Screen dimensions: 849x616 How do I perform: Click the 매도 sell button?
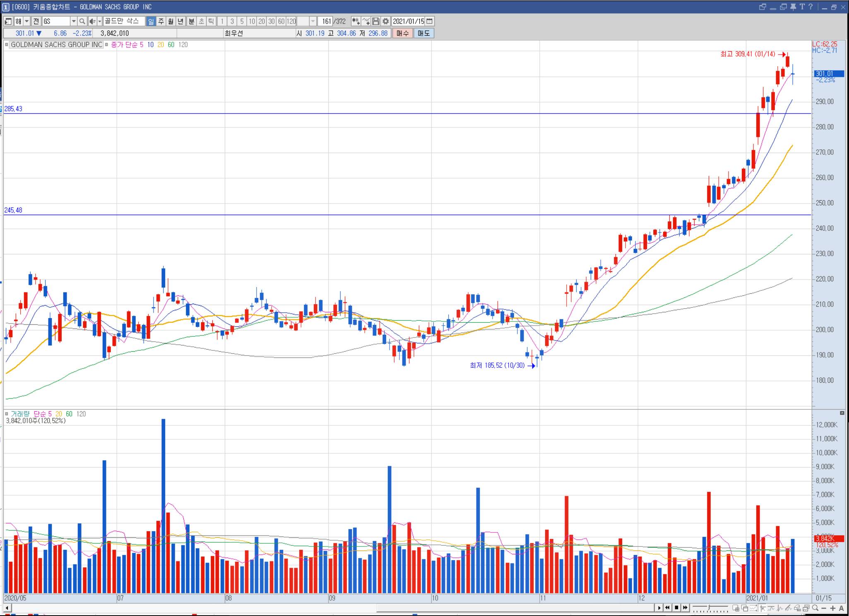coord(423,33)
